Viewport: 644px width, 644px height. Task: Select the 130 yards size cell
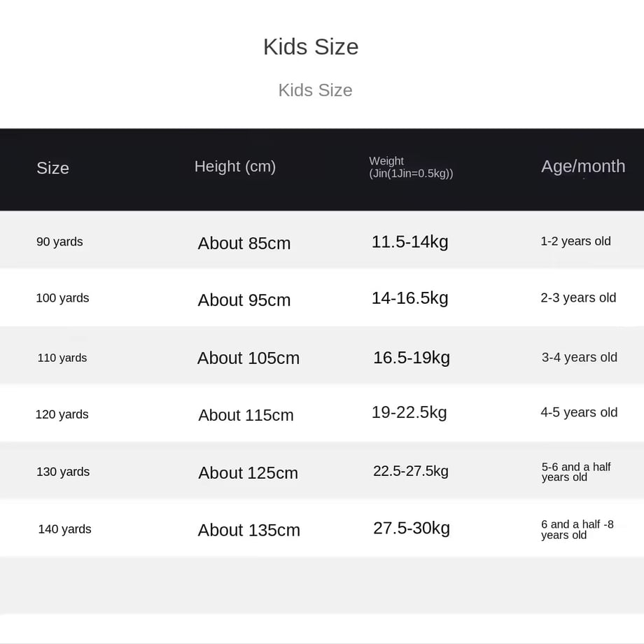point(63,472)
